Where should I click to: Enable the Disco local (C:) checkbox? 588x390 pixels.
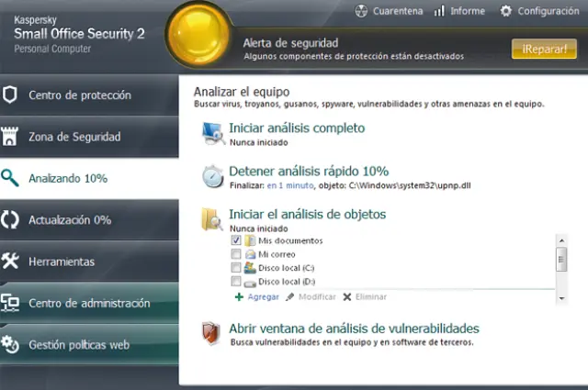coord(236,268)
